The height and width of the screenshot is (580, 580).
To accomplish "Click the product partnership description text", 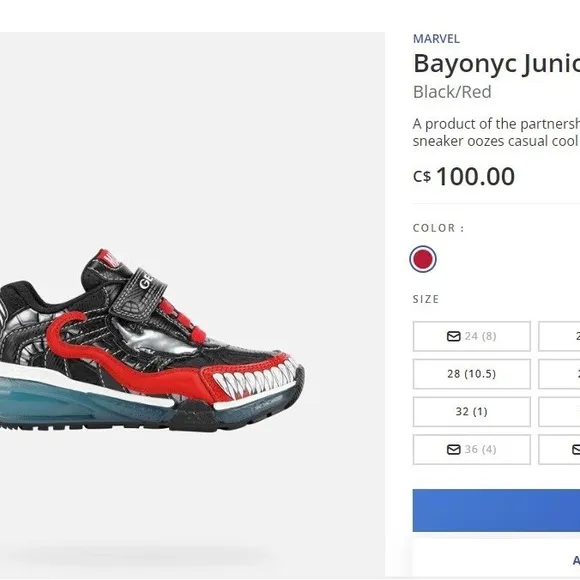I will pyautogui.click(x=496, y=132).
